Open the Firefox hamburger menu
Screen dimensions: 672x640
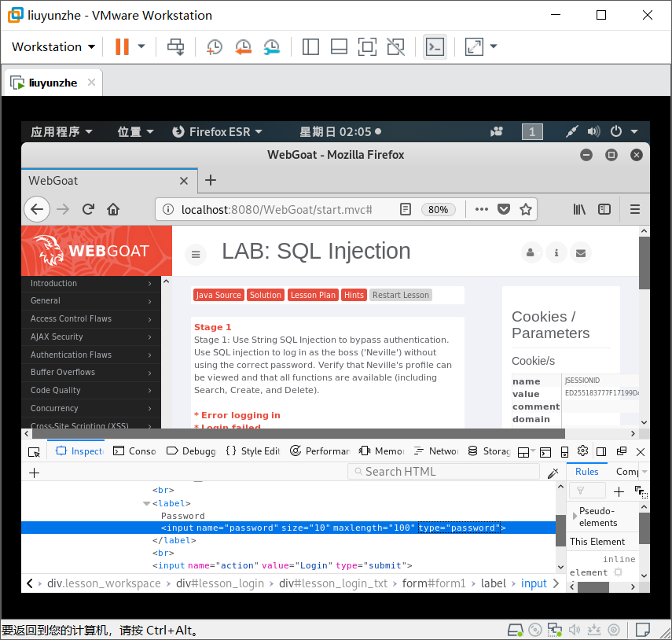[635, 209]
